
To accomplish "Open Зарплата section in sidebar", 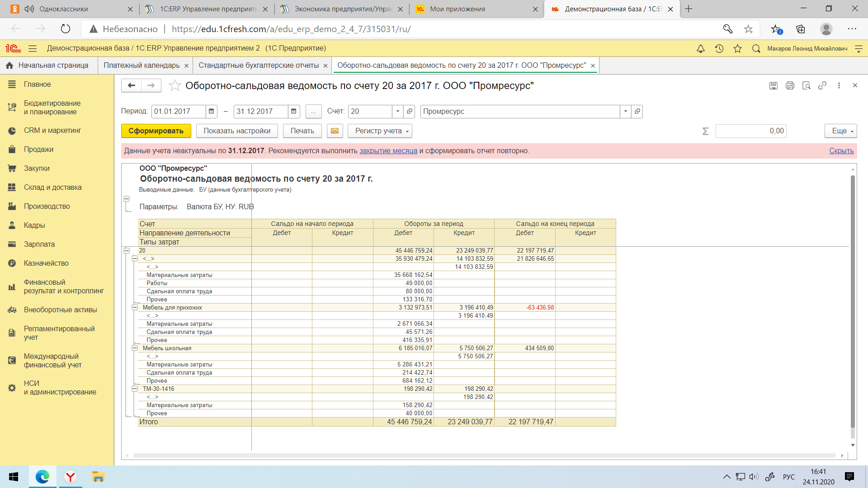I will [x=39, y=244].
